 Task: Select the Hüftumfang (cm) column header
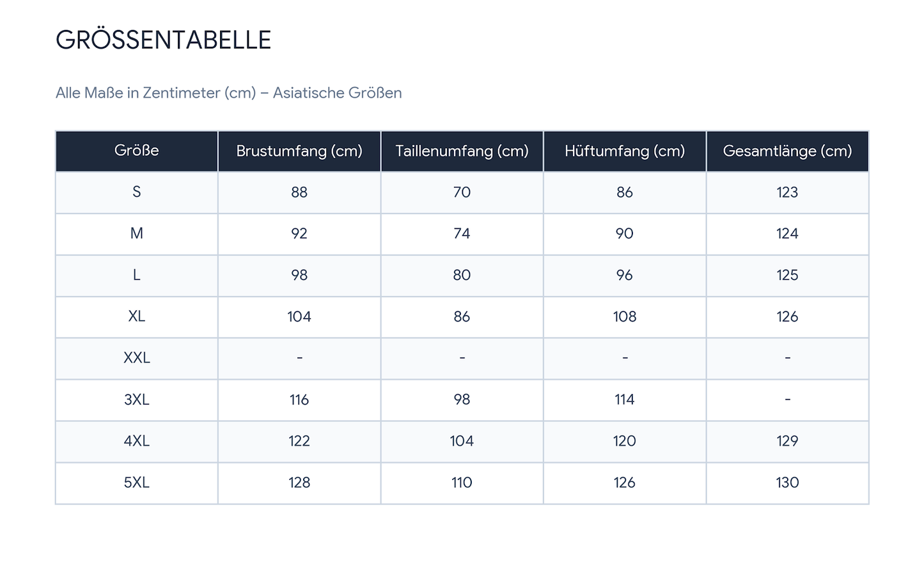[625, 151]
